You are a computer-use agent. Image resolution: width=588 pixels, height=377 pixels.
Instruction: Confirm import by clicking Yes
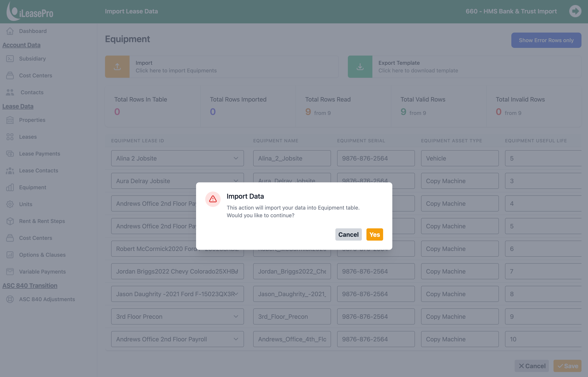click(x=375, y=234)
